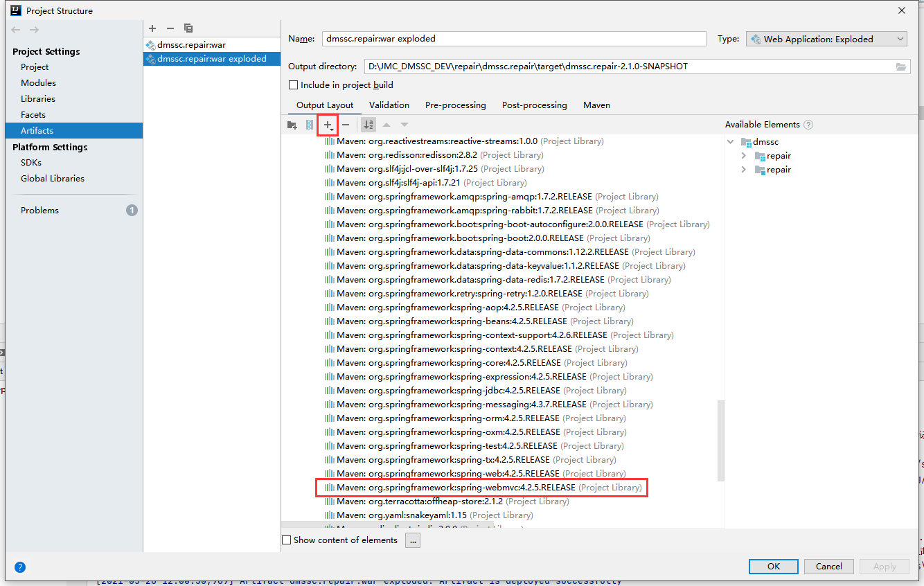Move the layout element up

[x=387, y=125]
